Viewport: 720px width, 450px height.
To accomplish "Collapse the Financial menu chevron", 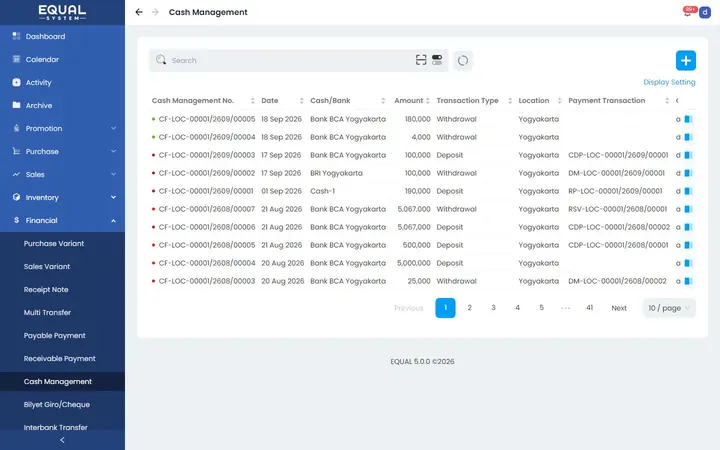I will pyautogui.click(x=113, y=220).
